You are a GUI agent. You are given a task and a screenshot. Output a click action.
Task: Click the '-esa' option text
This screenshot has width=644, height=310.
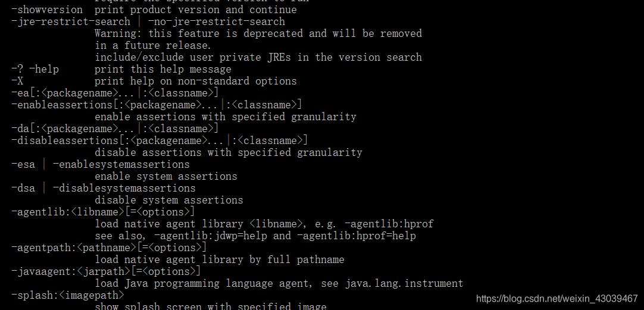click(23, 164)
